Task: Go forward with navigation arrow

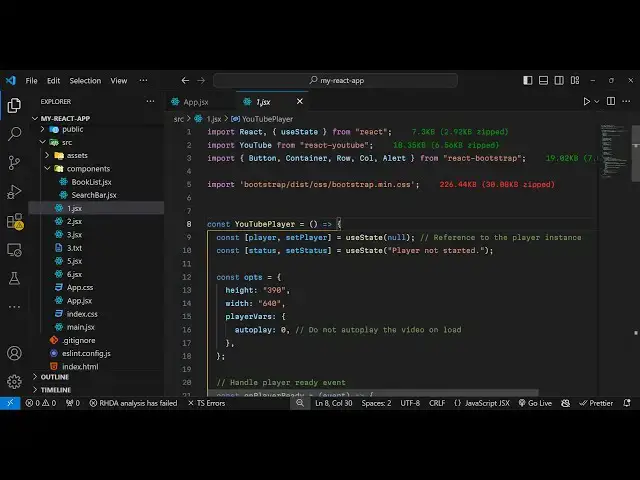Action: [x=201, y=80]
